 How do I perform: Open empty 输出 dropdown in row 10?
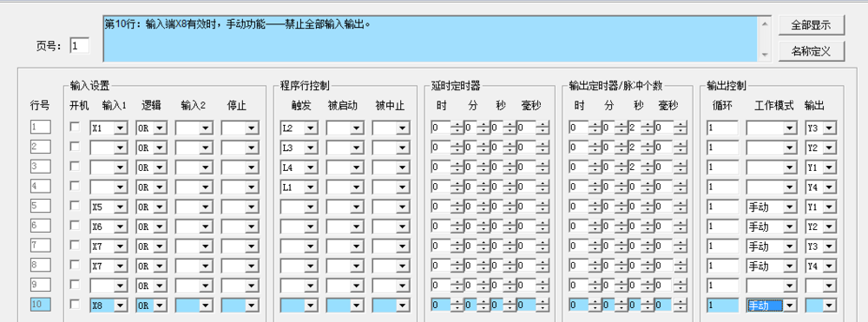point(821,306)
